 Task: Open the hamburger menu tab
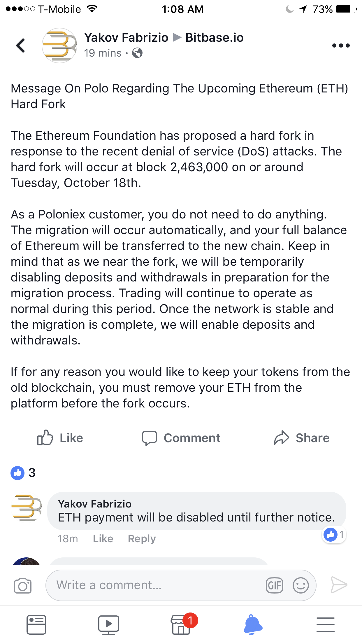click(x=325, y=625)
